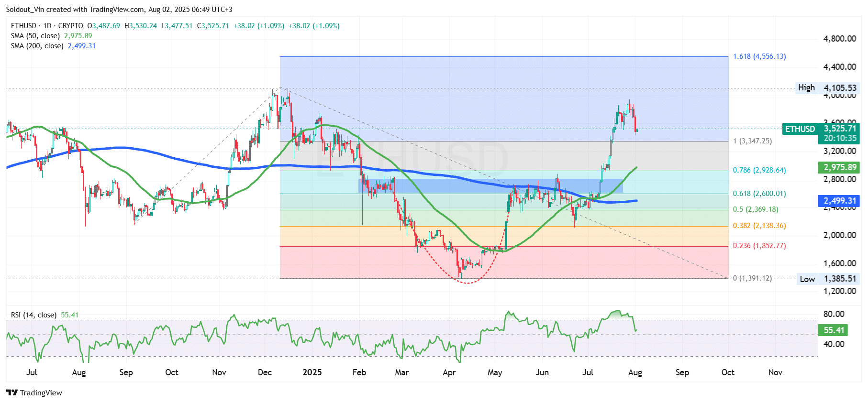
Task: Click the green 55.41 RSI value tag
Action: coord(834,330)
